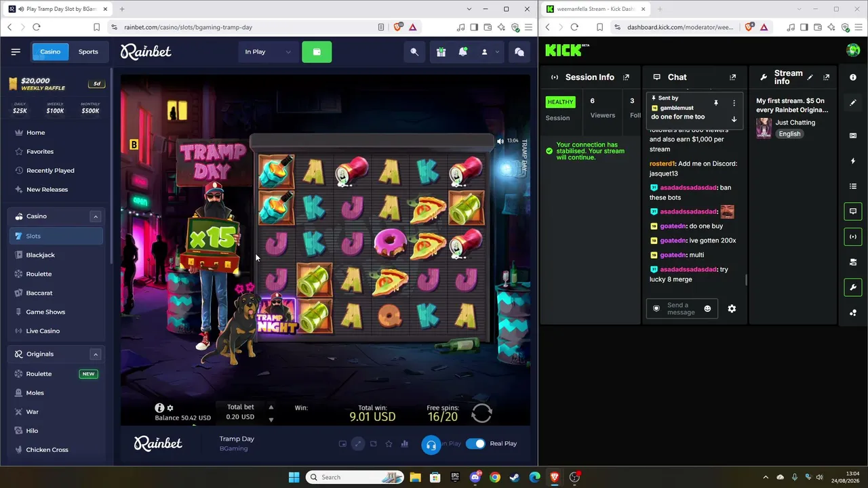Open Recently Played list
Viewport: 868px width, 488px height.
coord(56,171)
